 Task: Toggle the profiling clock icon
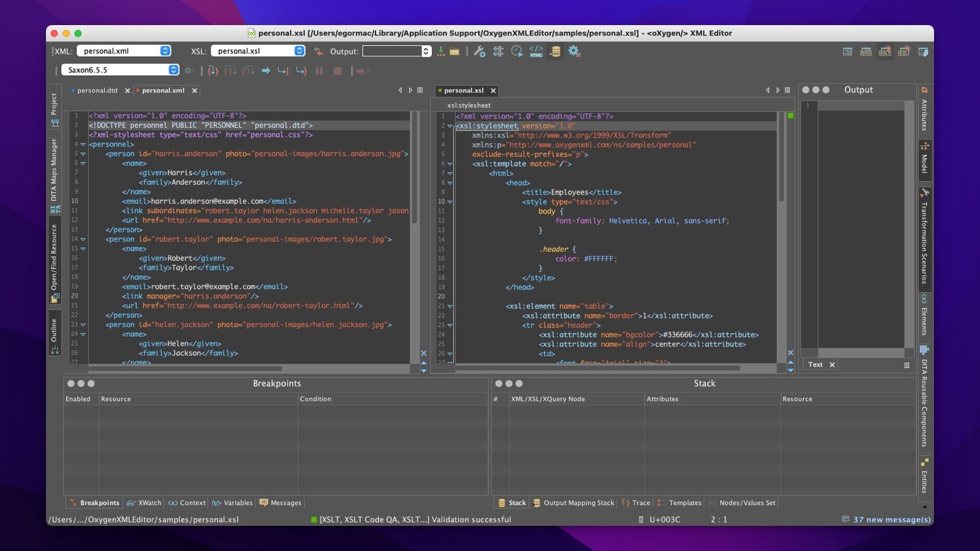click(x=517, y=51)
